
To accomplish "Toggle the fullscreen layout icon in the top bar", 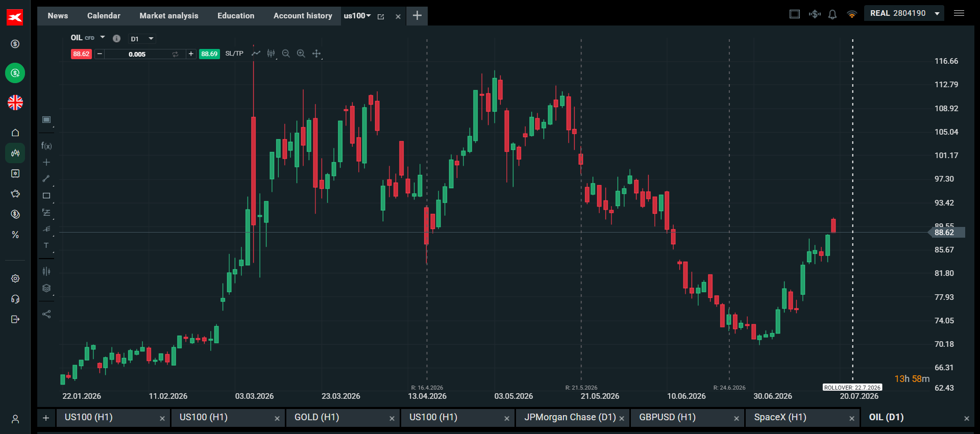I will pos(795,14).
